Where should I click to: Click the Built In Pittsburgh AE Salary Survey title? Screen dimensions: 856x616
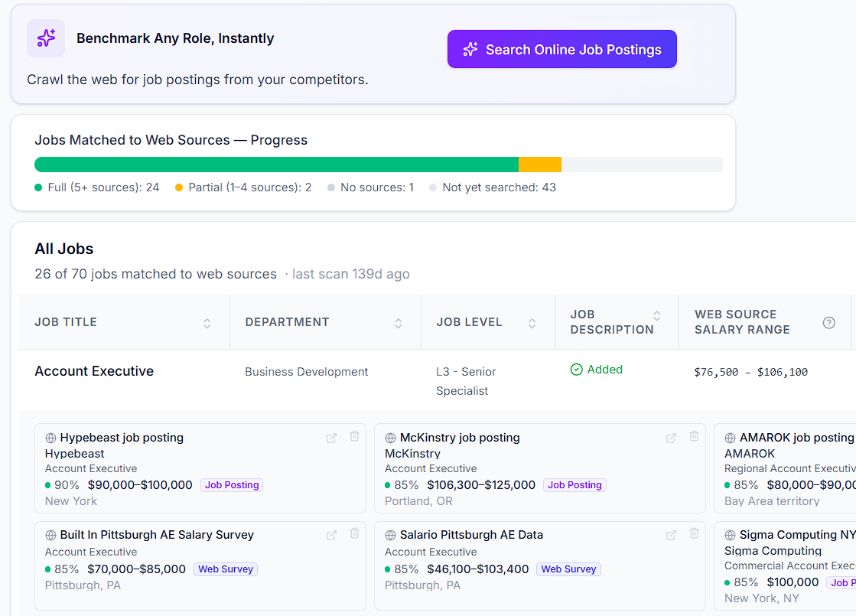[157, 535]
